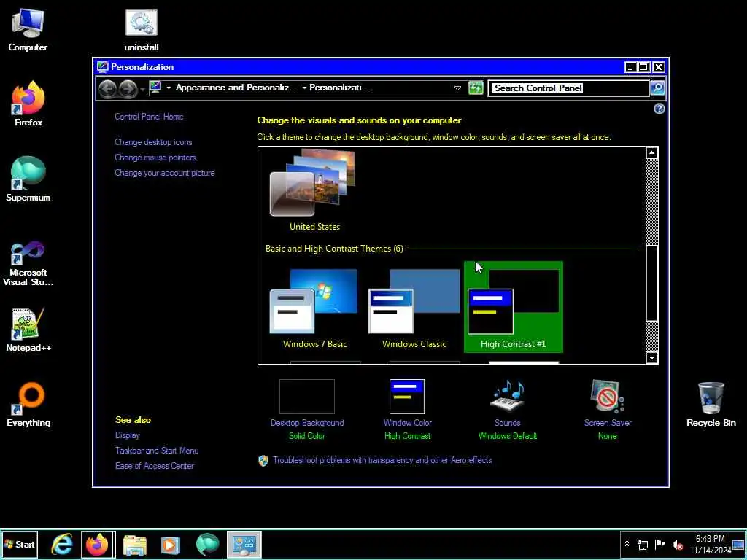Click Change desktop icons link
Image resolution: width=747 pixels, height=560 pixels.
click(x=153, y=142)
